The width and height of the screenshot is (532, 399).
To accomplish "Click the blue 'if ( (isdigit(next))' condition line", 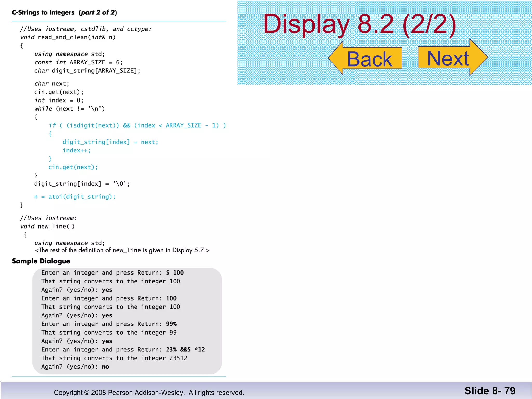I will 137,125.
